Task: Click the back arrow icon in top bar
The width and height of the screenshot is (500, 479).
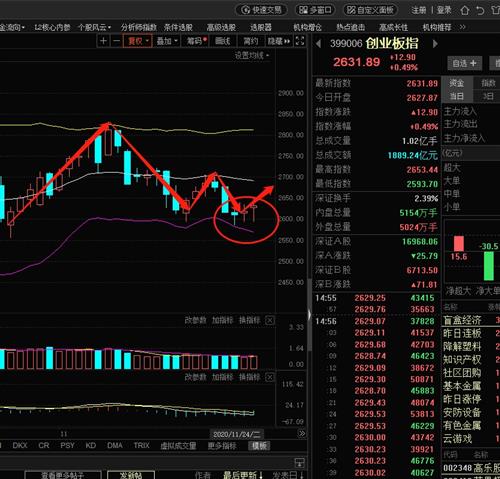Action: click(480, 10)
